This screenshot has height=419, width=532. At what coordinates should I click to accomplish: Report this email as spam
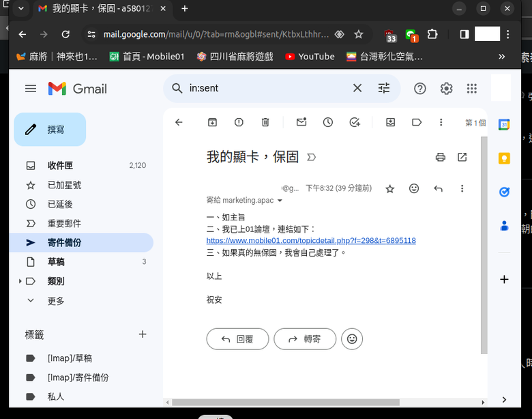(239, 122)
